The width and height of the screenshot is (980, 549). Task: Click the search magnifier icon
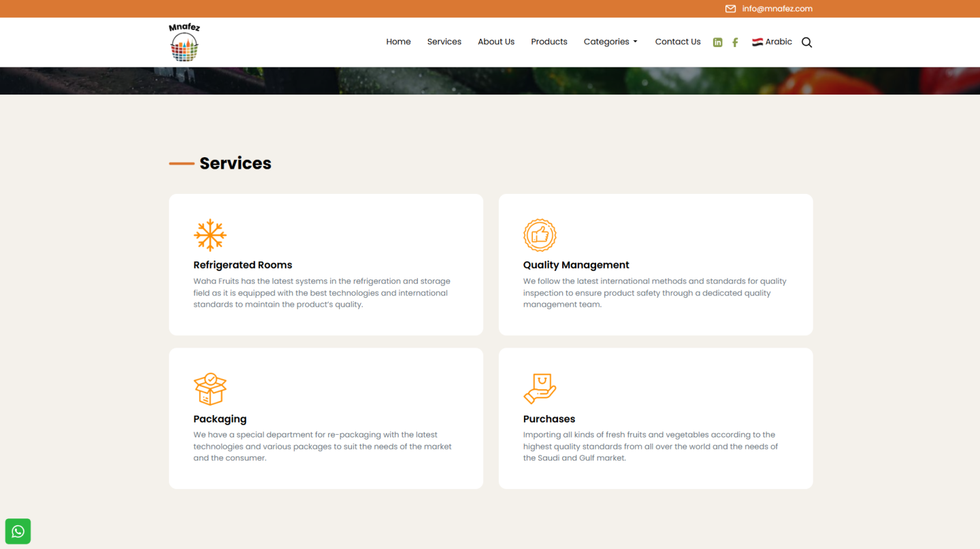coord(806,42)
